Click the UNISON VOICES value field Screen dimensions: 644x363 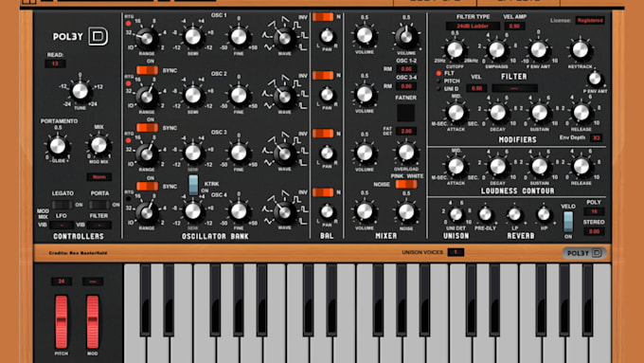click(x=456, y=252)
